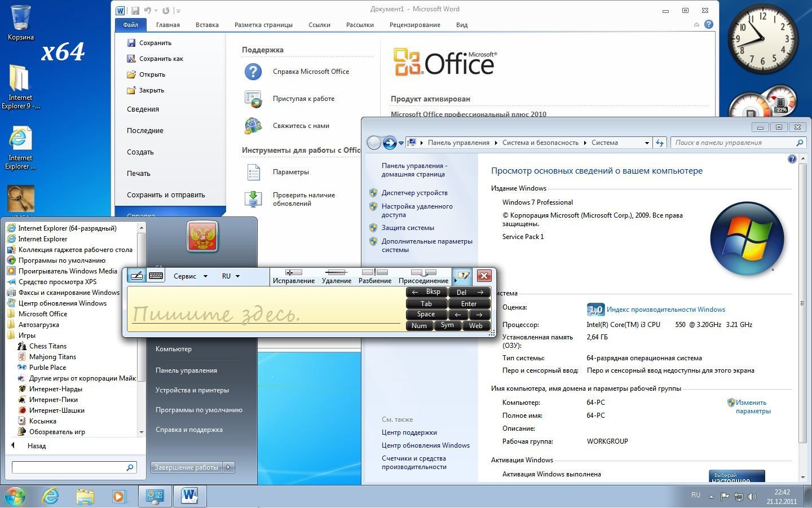The width and height of the screenshot is (812, 508).
Task: Click Internet Explorer in the taskbar
Action: point(50,496)
